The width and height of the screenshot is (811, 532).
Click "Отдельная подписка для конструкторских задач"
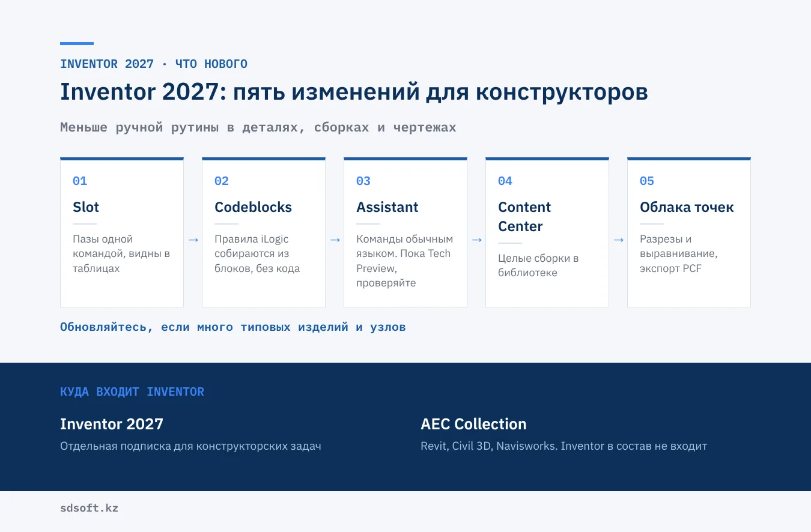click(190, 446)
